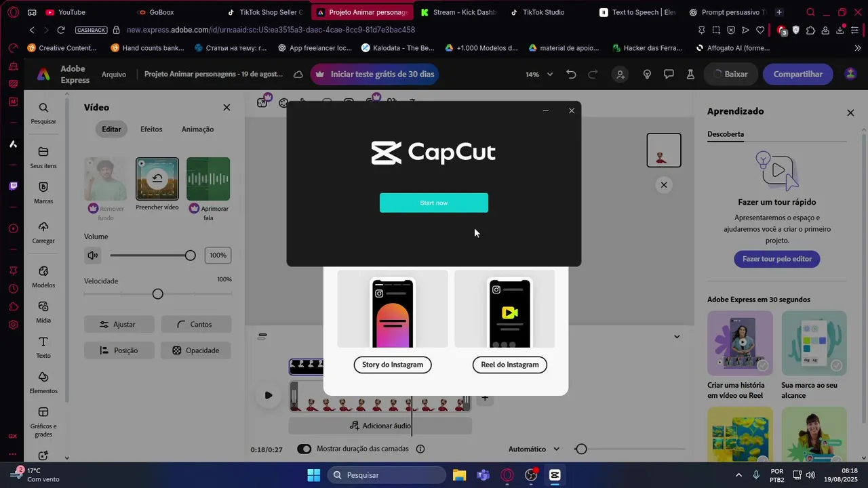This screenshot has width=868, height=488.
Task: Open Criar uma história em vídeo tutorial thumbnail
Action: 740,343
